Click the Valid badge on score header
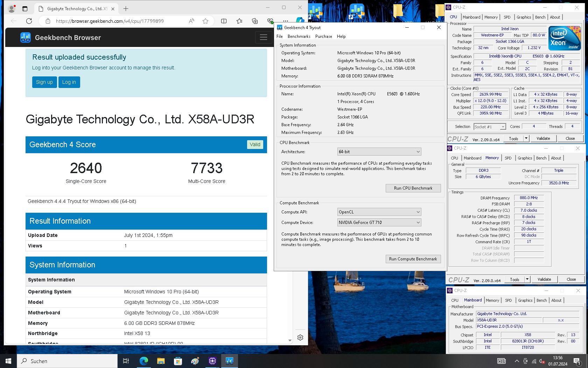The image size is (588, 368). point(255,144)
